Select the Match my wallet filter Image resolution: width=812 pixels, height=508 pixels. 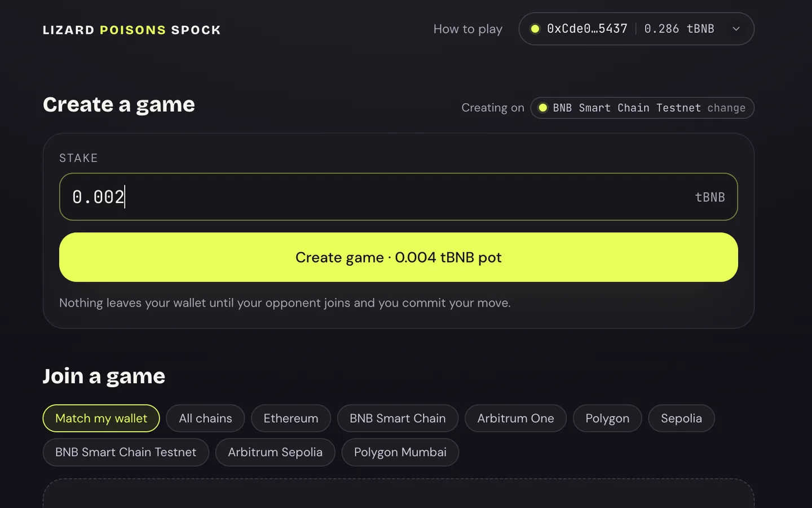pos(101,418)
